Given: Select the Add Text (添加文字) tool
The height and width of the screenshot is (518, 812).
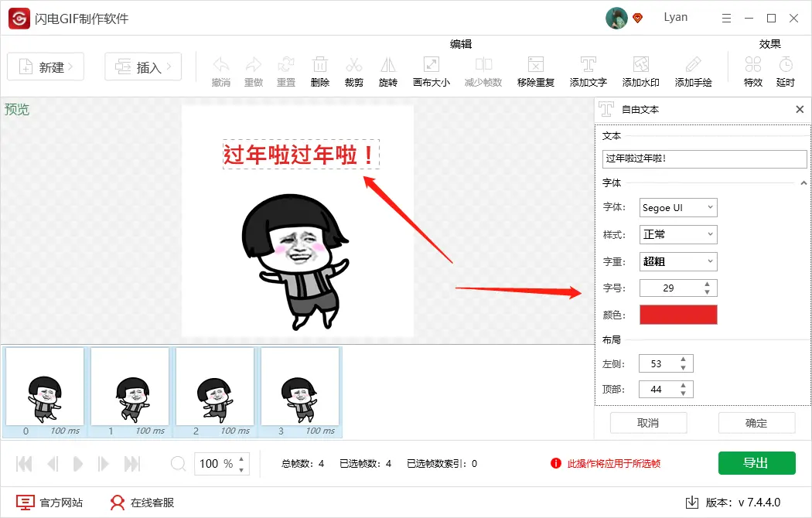Looking at the screenshot, I should pyautogui.click(x=589, y=71).
